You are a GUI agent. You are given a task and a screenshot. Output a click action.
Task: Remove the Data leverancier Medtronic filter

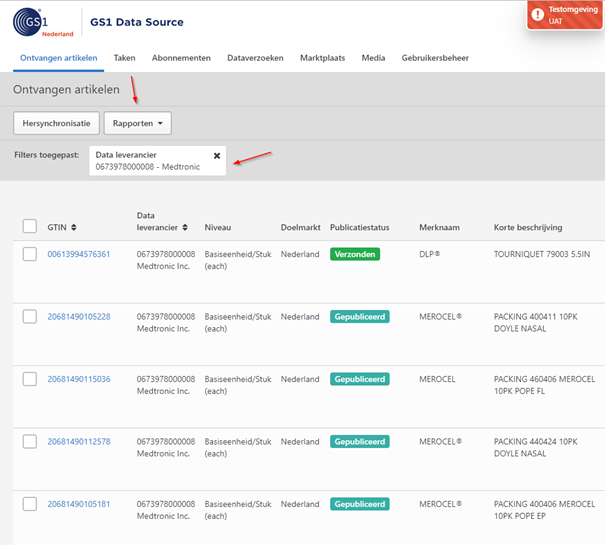217,156
